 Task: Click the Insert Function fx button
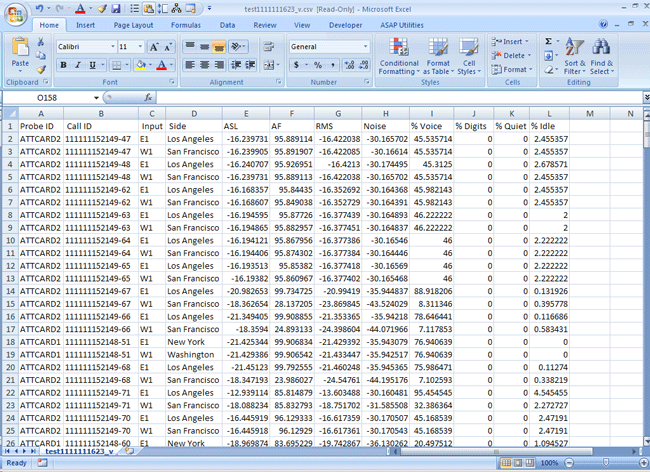148,97
